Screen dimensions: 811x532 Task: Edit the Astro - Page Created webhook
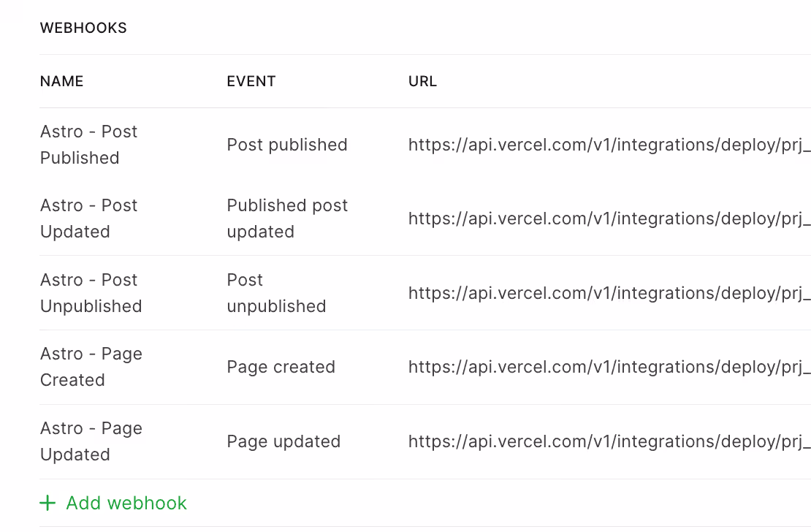91,367
